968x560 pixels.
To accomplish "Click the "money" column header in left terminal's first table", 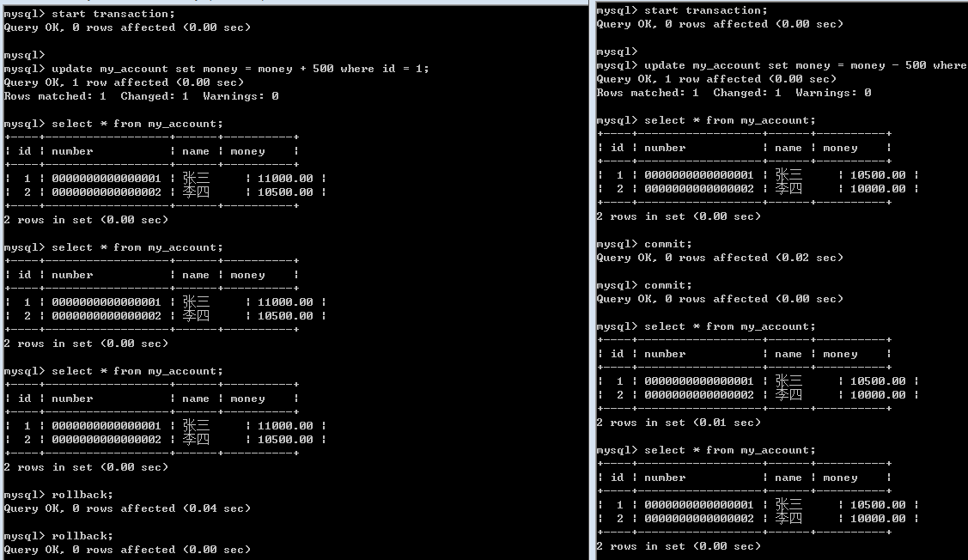I will pyautogui.click(x=247, y=151).
